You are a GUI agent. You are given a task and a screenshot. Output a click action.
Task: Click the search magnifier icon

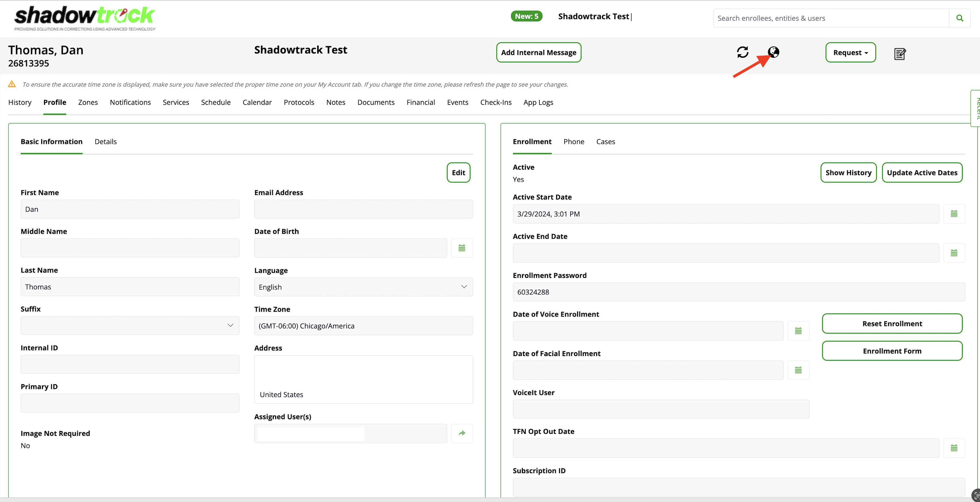point(959,18)
